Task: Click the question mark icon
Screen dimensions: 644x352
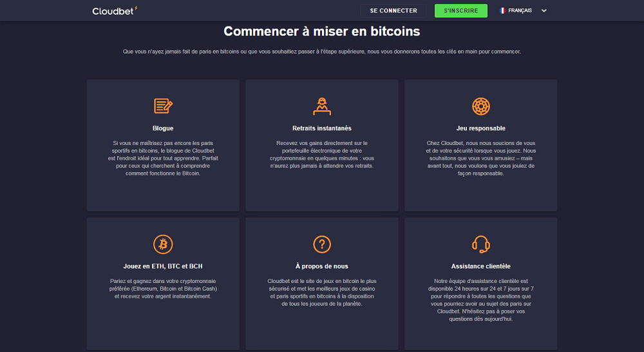Action: tap(322, 244)
